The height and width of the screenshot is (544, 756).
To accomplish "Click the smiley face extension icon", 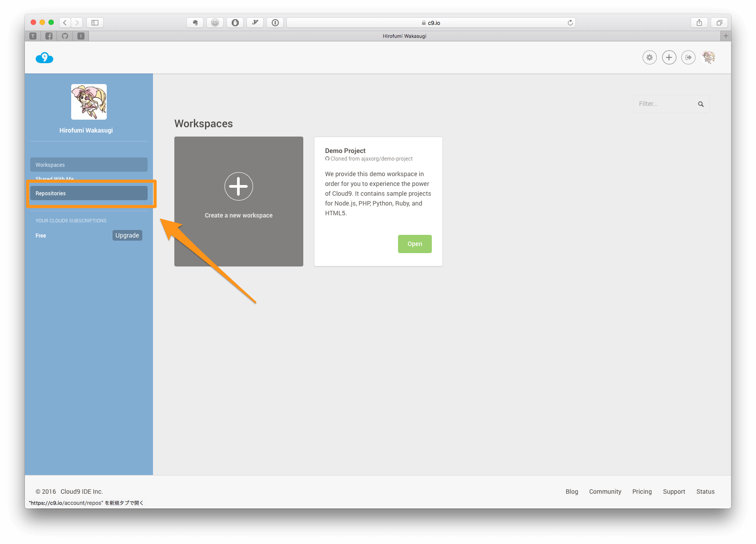I will click(215, 22).
